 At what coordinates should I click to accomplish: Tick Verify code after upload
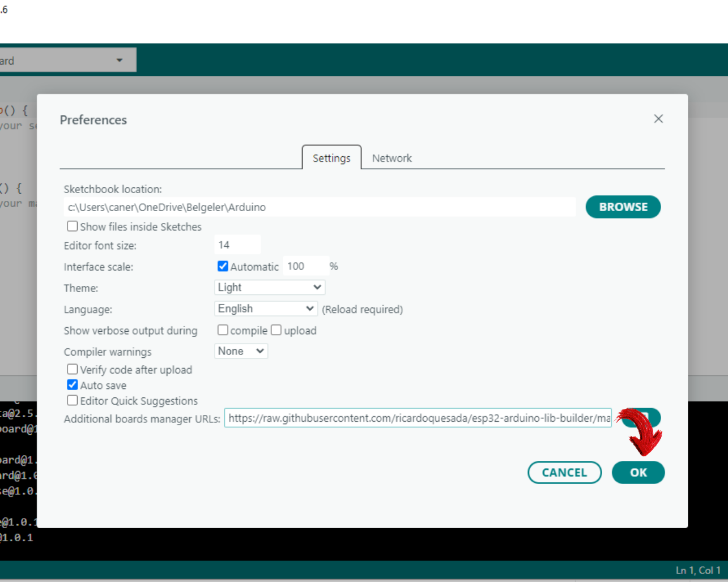73,369
